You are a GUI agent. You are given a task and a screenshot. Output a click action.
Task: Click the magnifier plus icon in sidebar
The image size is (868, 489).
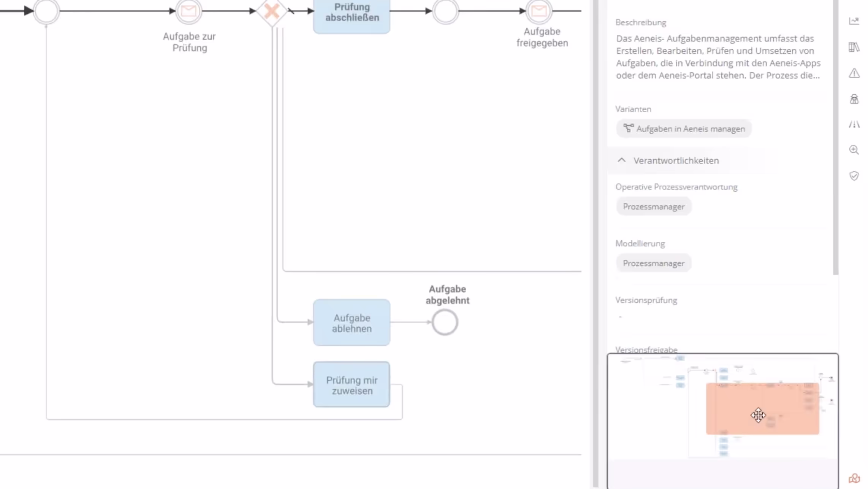click(x=854, y=150)
